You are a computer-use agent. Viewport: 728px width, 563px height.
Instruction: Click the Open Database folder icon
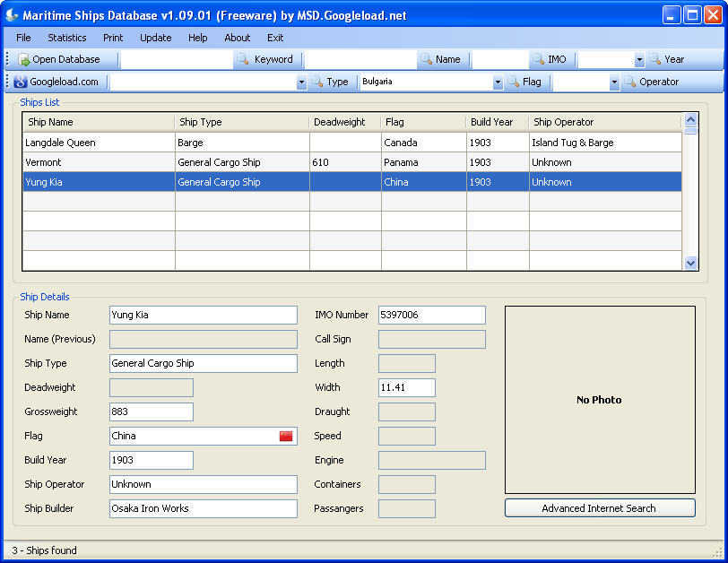(x=23, y=59)
